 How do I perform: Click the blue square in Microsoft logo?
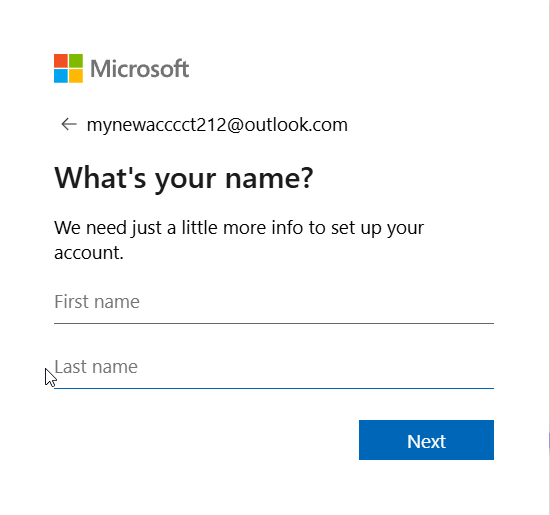point(61,76)
